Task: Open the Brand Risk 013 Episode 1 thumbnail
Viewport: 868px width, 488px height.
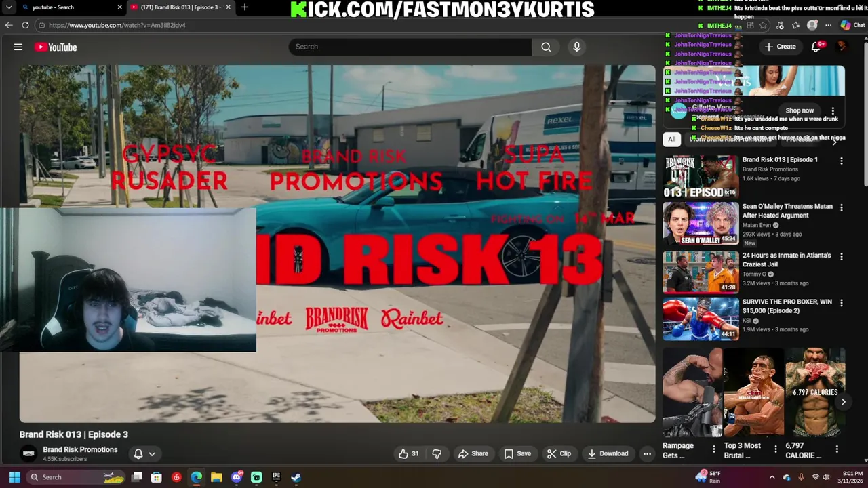Action: pyautogui.click(x=701, y=177)
